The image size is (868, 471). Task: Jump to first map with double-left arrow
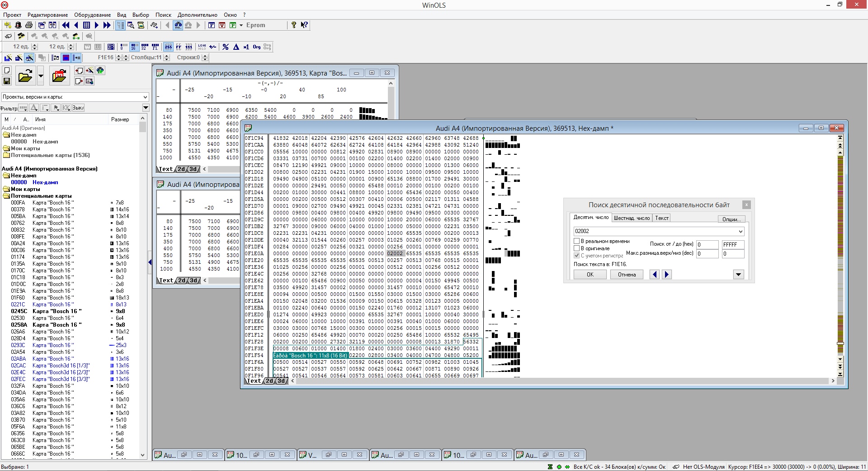pos(66,25)
